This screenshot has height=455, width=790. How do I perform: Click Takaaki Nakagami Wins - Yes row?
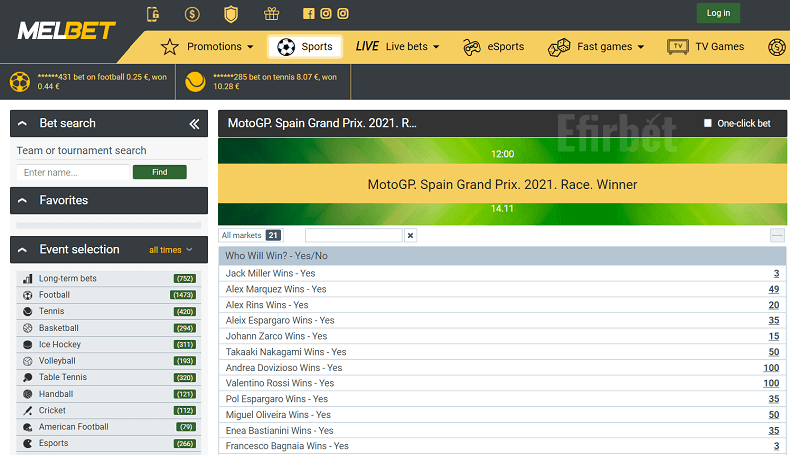pyautogui.click(x=502, y=352)
